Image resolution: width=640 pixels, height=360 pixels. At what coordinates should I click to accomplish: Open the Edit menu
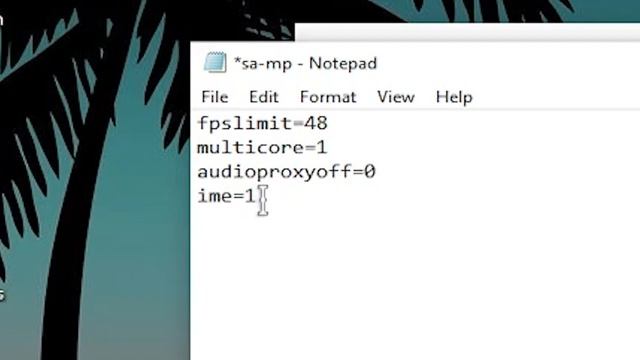coord(264,97)
